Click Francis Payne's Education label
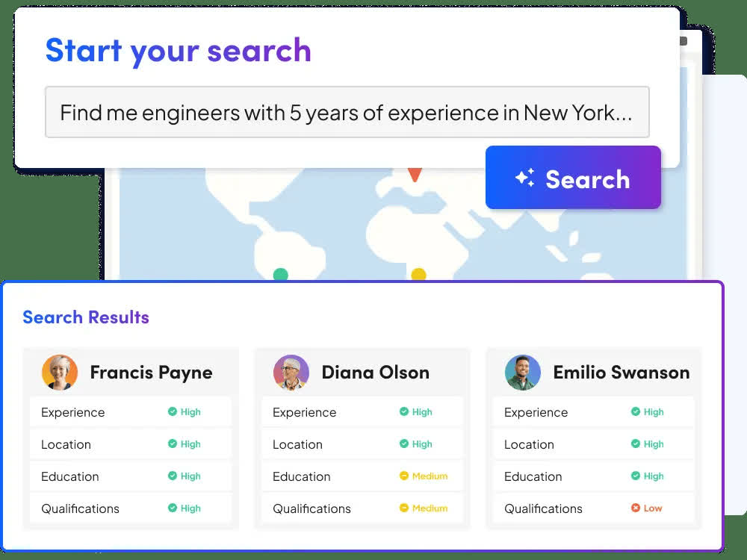This screenshot has height=560, width=747. [70, 476]
